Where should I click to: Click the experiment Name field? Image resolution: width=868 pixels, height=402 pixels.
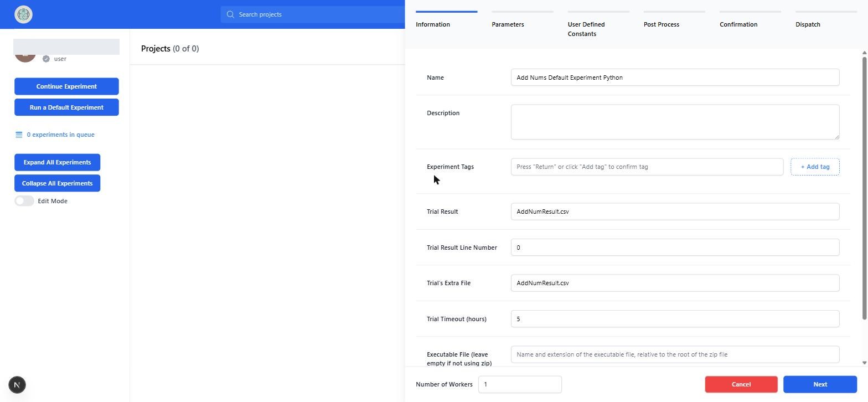pyautogui.click(x=675, y=78)
